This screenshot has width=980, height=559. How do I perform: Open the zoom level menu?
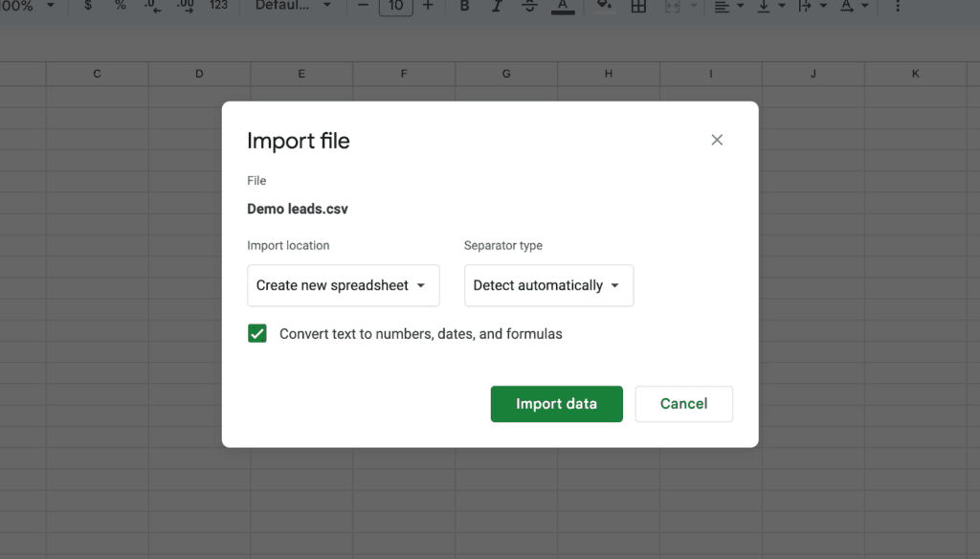(x=24, y=7)
